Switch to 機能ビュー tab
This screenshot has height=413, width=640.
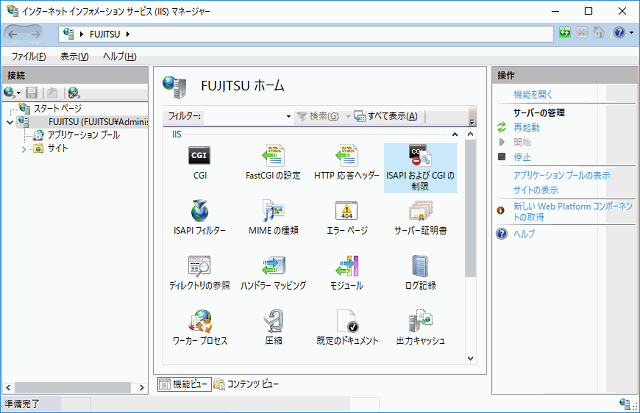[x=184, y=384]
